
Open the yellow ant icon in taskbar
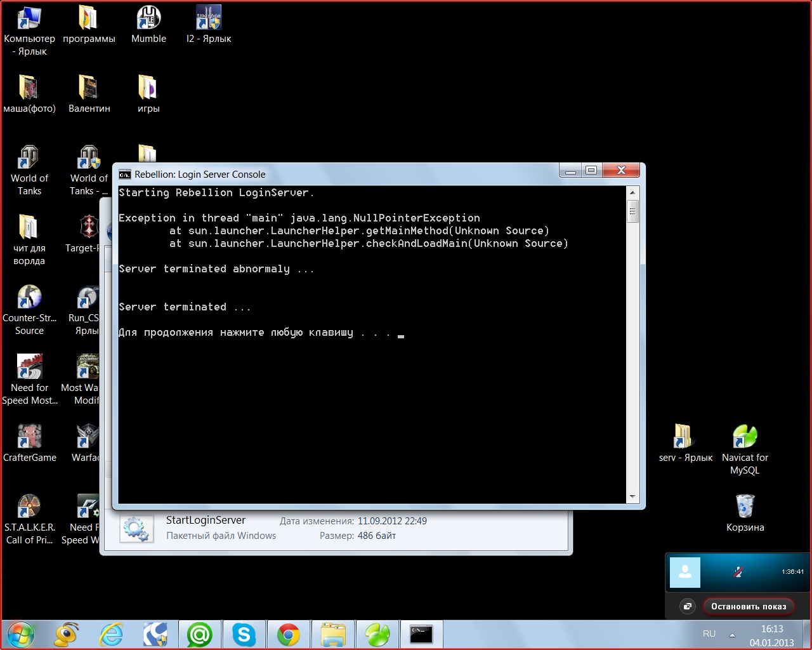(x=67, y=634)
